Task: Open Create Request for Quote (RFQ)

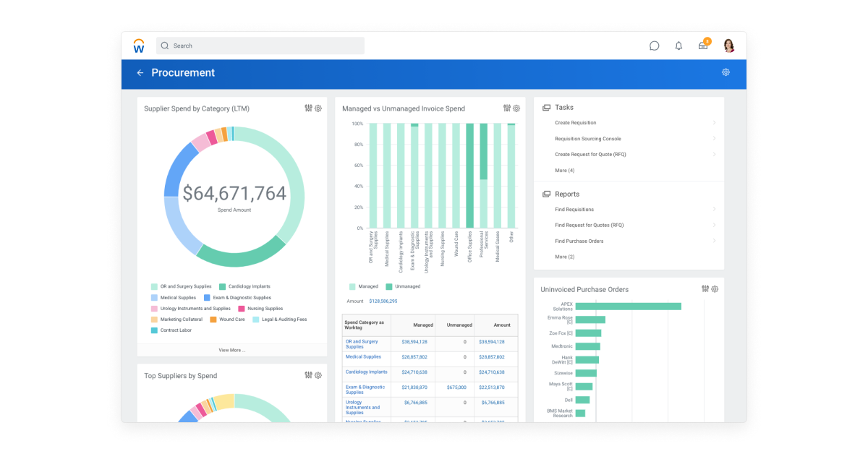Action: pos(590,155)
